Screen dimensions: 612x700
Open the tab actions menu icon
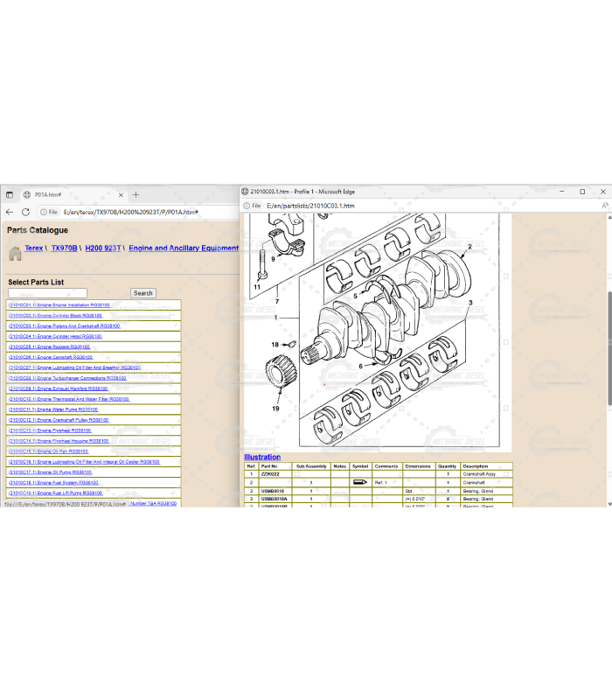pyautogui.click(x=9, y=194)
